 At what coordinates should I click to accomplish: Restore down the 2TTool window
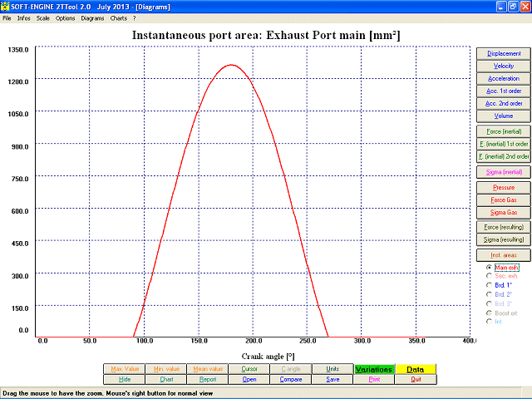514,7
